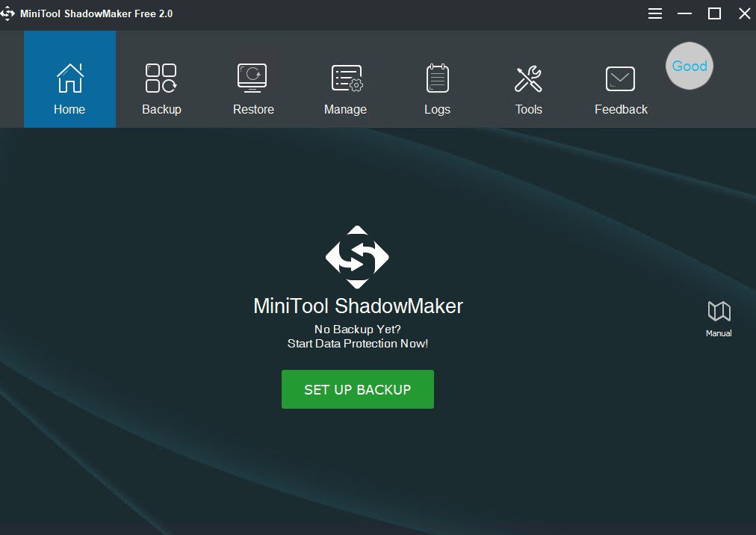
Task: Select the Feedback envelope icon
Action: pos(620,78)
